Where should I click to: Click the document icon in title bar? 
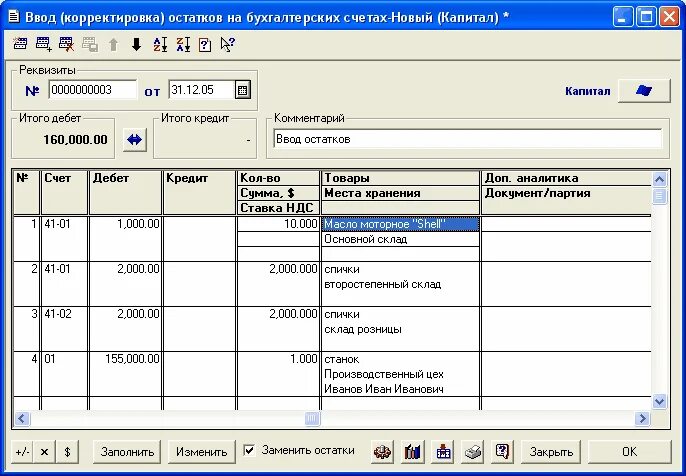14,17
